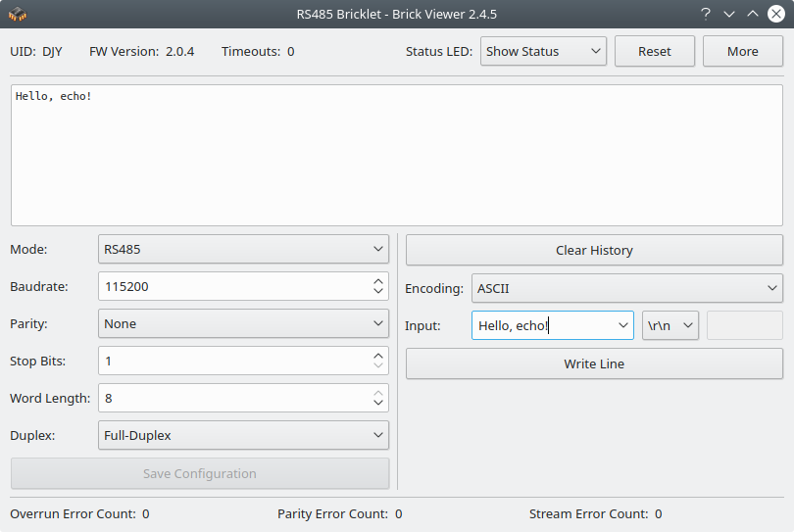Choose a Duplex option from Full-Duplex dropdown
This screenshot has width=794, height=532.
(243, 435)
